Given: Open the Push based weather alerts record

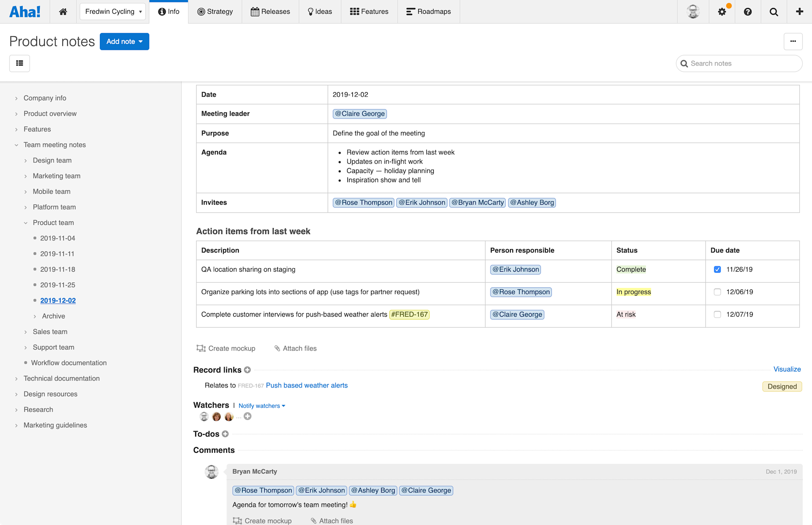Looking at the screenshot, I should coord(307,385).
